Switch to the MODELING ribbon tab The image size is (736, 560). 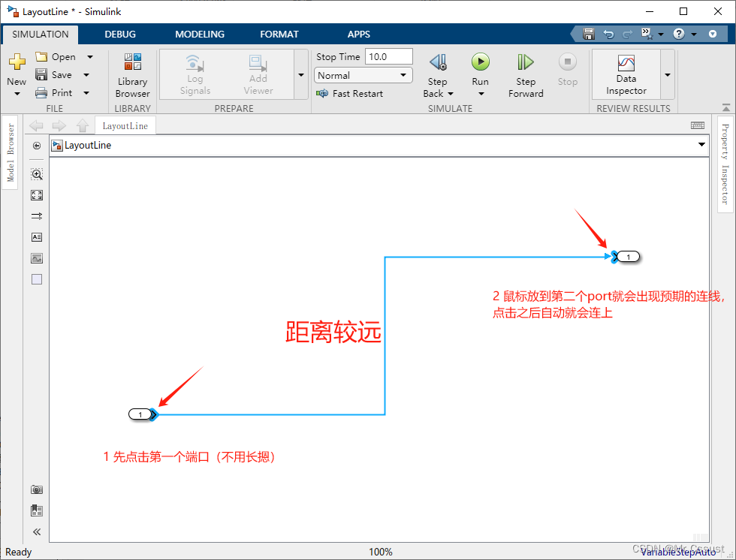coord(199,34)
